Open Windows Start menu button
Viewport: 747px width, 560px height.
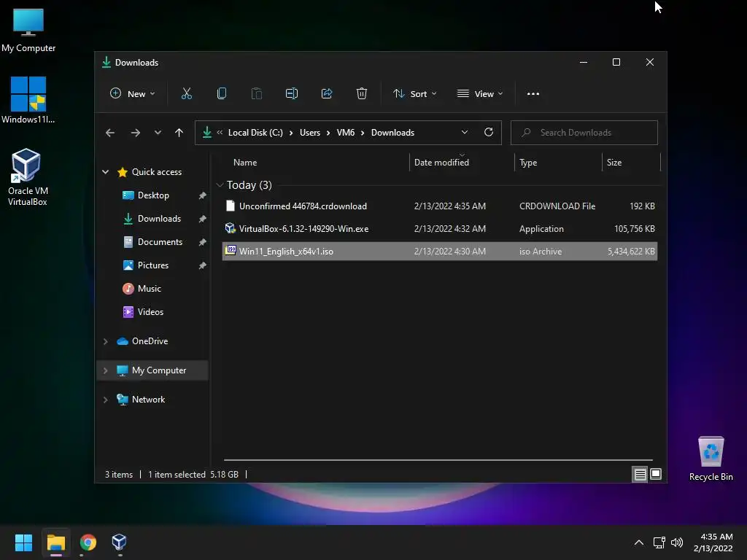(x=23, y=542)
